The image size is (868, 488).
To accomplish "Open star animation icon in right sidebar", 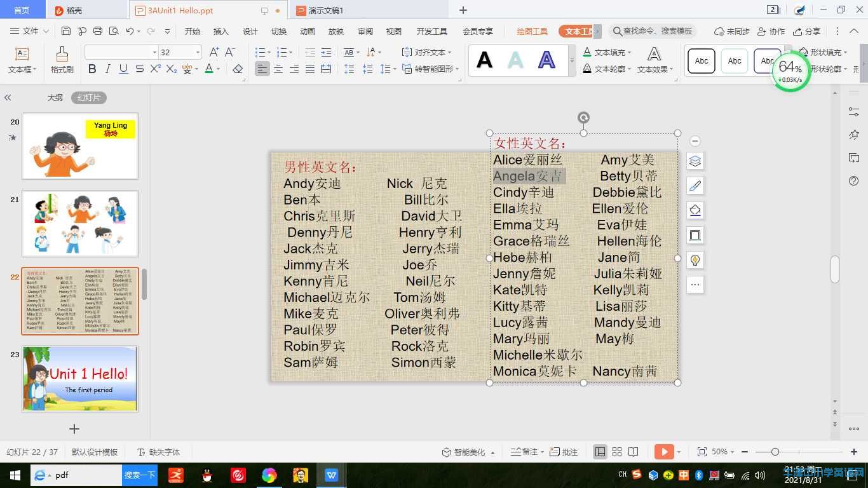I will coord(854,135).
